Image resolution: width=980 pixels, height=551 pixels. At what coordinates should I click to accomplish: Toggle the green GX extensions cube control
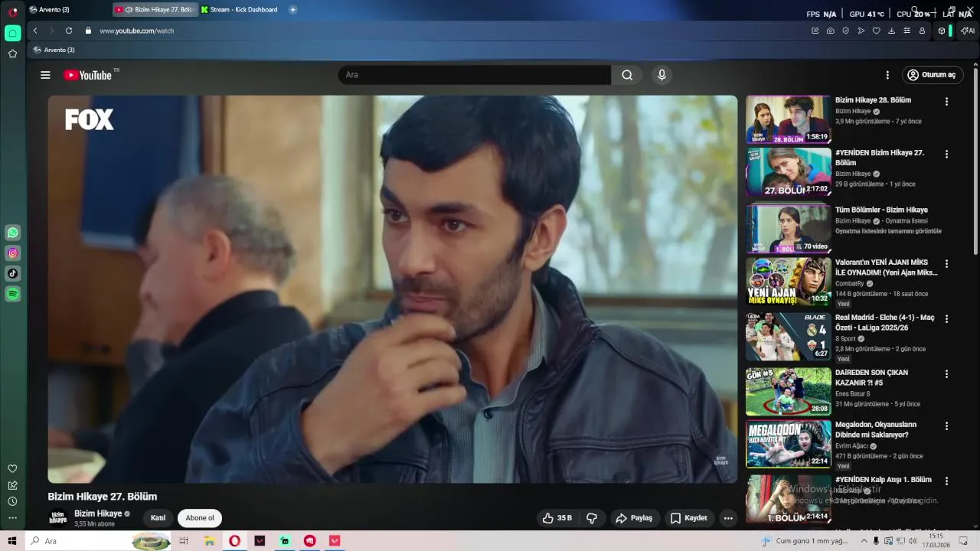tap(945, 31)
